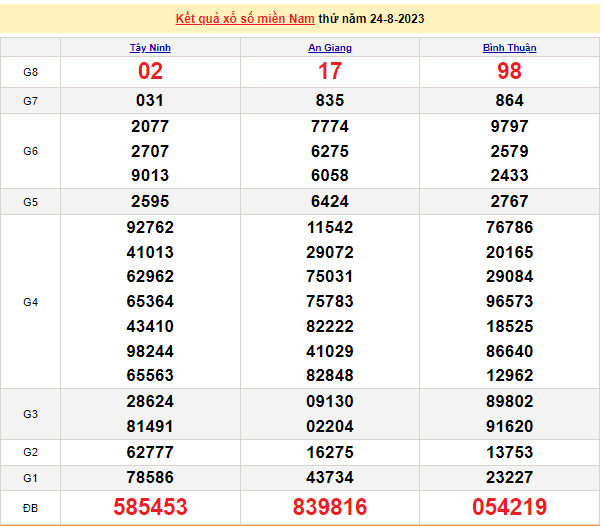Click the G3 result 91620
This screenshot has width=604, height=526.
509,424
